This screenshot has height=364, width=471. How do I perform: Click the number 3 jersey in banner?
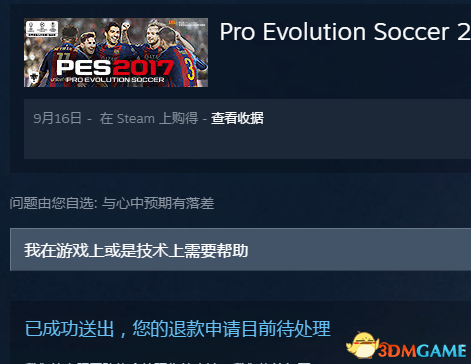tap(190, 68)
